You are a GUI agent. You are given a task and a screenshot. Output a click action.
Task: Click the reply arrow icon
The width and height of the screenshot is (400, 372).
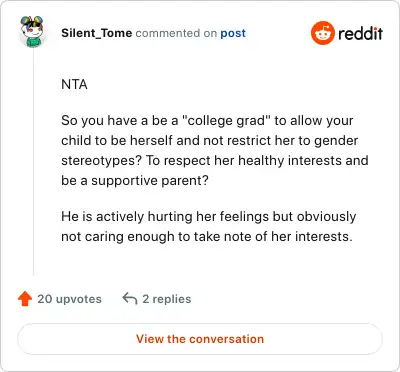(x=130, y=299)
